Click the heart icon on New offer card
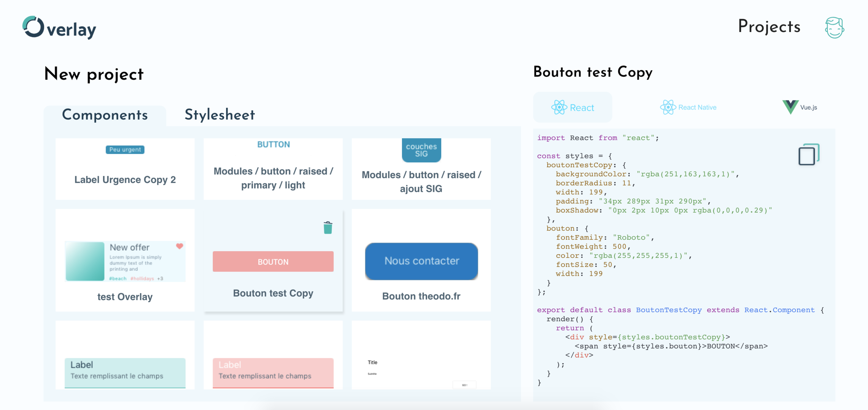868x410 pixels. 180,246
